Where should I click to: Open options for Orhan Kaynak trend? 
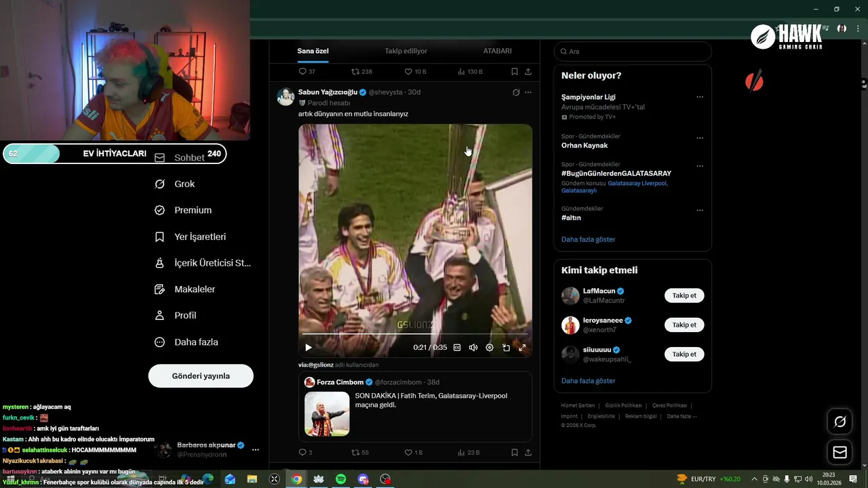700,138
